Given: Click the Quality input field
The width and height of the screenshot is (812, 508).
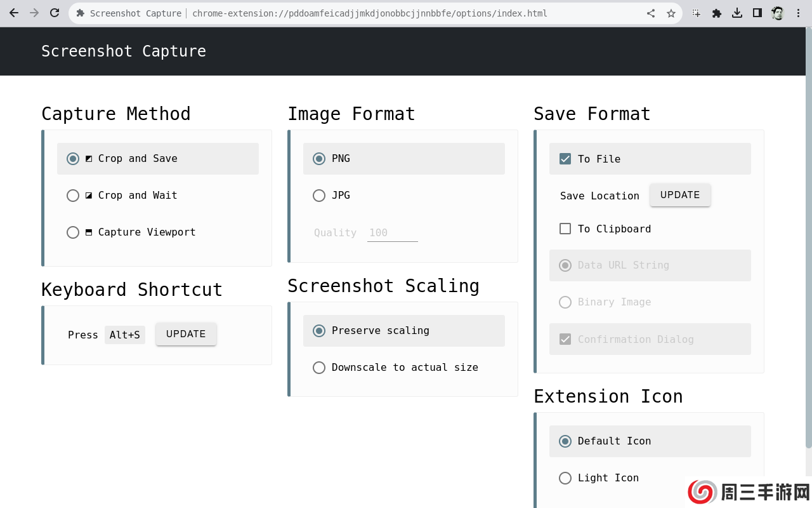Looking at the screenshot, I should [392, 233].
